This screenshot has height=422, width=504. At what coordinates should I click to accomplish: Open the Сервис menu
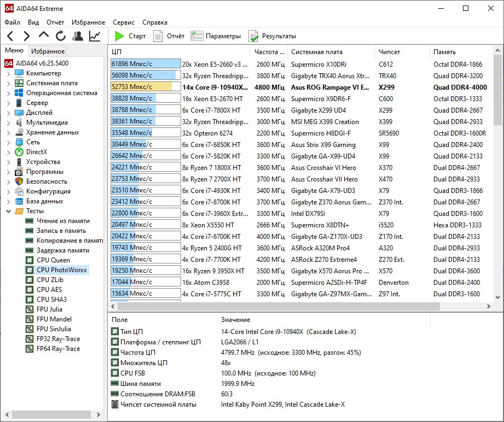pos(124,22)
